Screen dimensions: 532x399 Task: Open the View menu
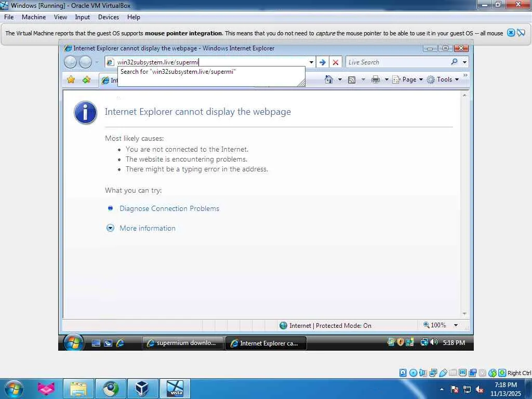coord(60,17)
